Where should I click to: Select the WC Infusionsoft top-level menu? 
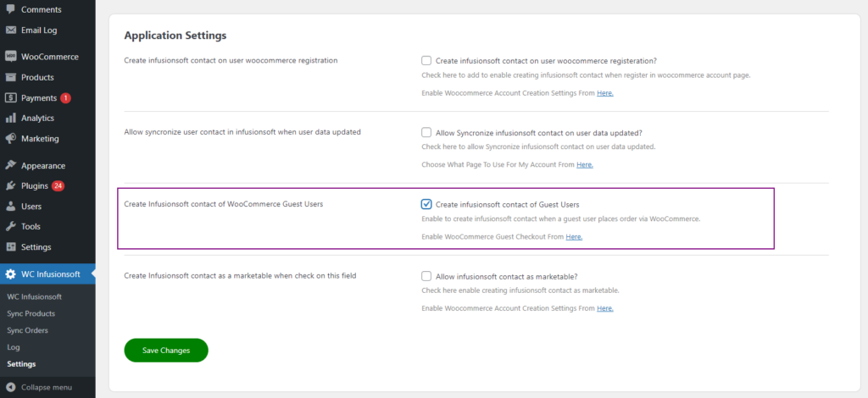point(47,274)
